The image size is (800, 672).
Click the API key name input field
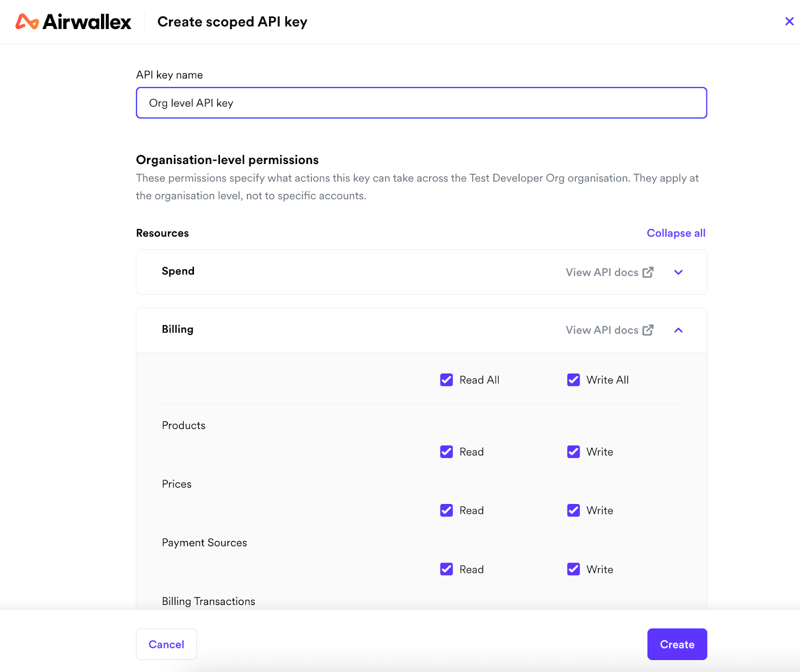(x=421, y=103)
